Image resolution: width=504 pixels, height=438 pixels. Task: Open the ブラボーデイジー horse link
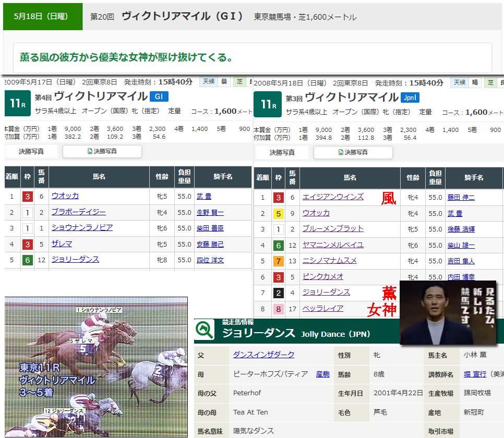[x=78, y=212]
